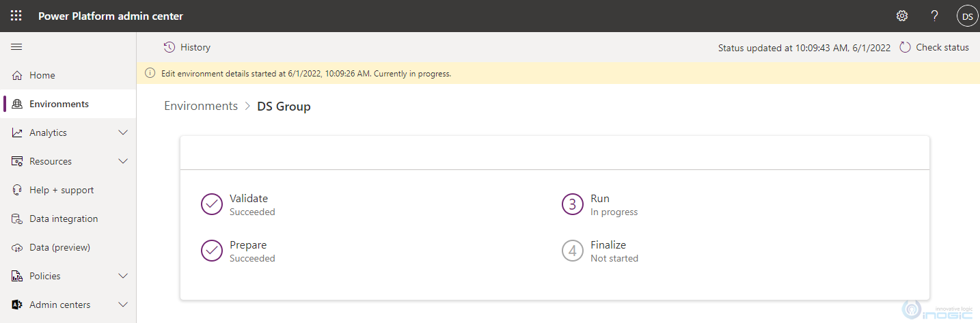The height and width of the screenshot is (323, 980).
Task: Click the Analytics chart icon
Action: 17,132
